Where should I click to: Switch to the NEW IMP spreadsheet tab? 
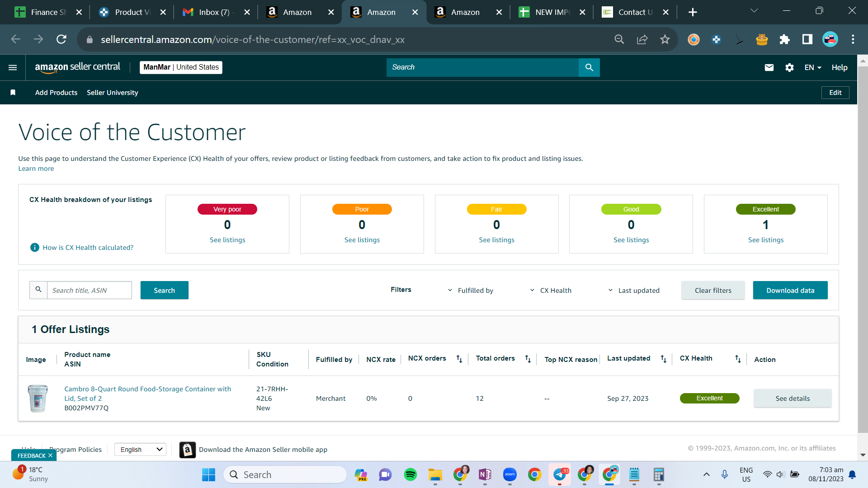tap(552, 12)
